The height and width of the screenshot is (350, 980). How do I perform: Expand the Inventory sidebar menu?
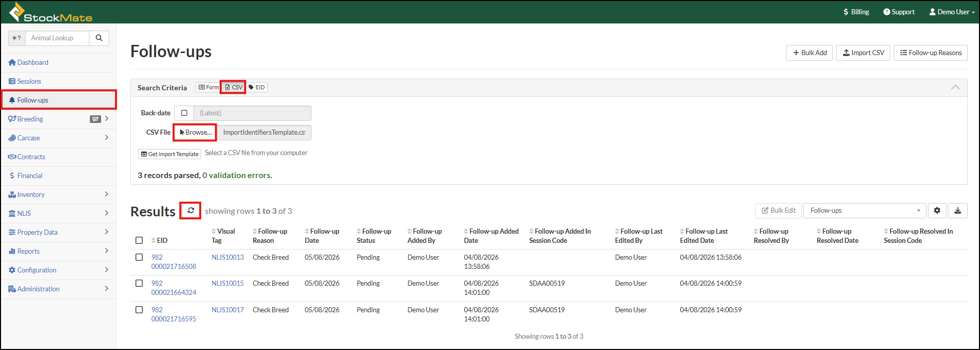point(106,194)
